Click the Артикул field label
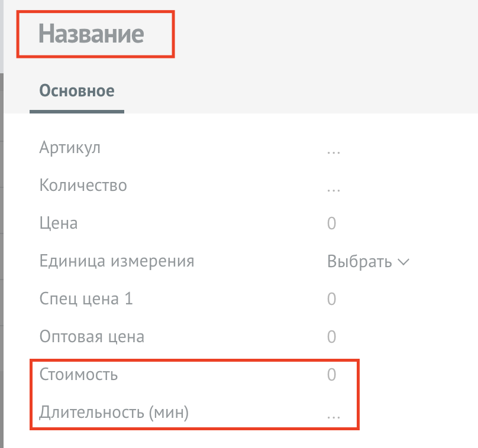478x448 pixels. pos(69,148)
